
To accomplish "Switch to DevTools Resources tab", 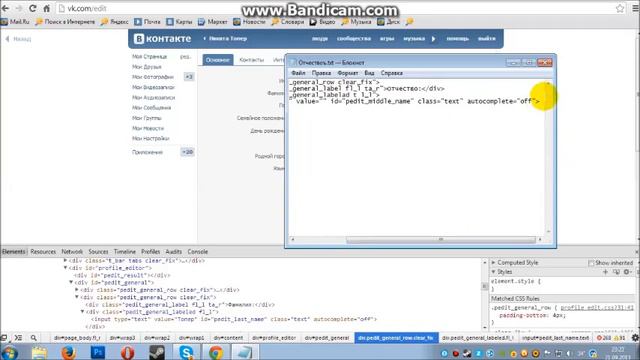I will pos(43,251).
